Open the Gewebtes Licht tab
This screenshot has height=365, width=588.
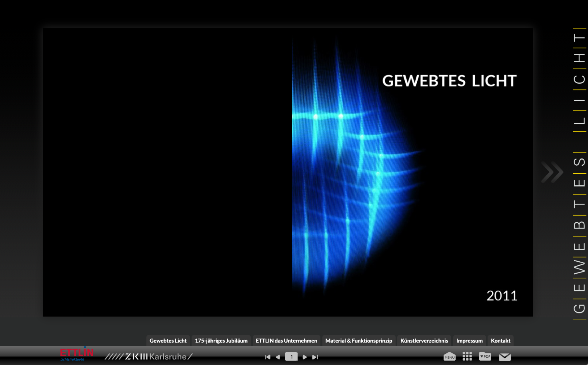168,341
